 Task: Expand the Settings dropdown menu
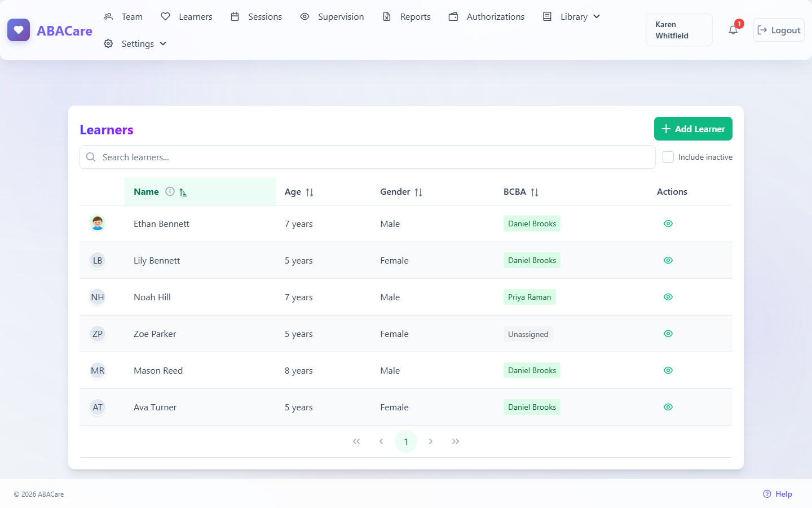[135, 43]
